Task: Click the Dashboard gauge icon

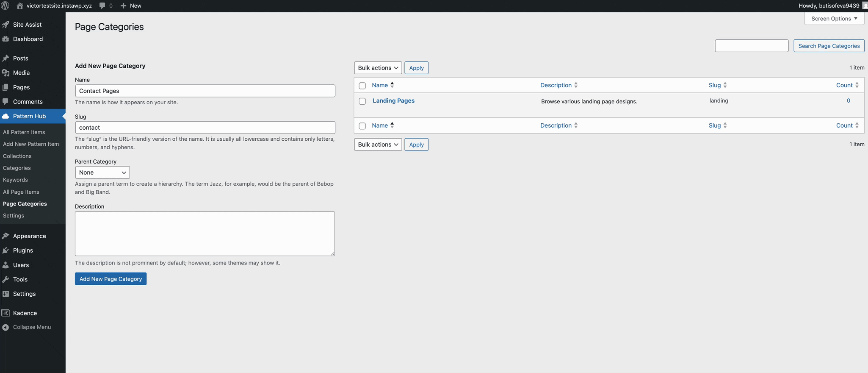Action: [x=6, y=39]
